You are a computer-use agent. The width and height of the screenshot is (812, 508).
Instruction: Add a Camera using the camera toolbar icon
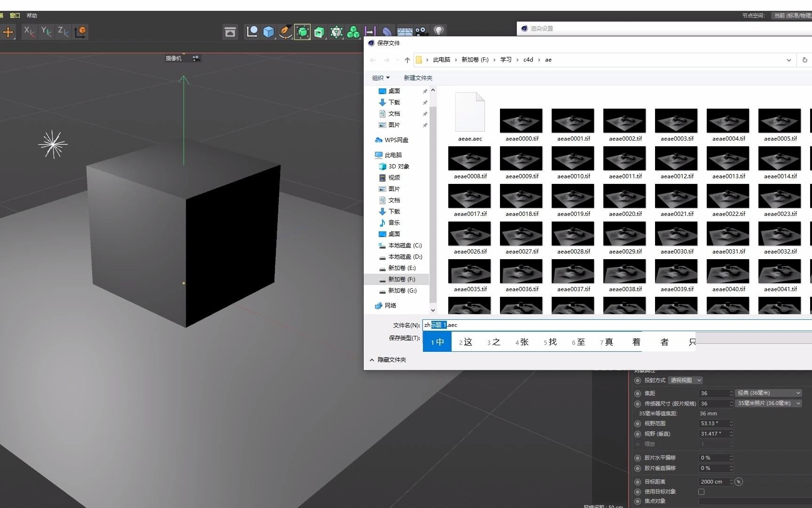[421, 32]
